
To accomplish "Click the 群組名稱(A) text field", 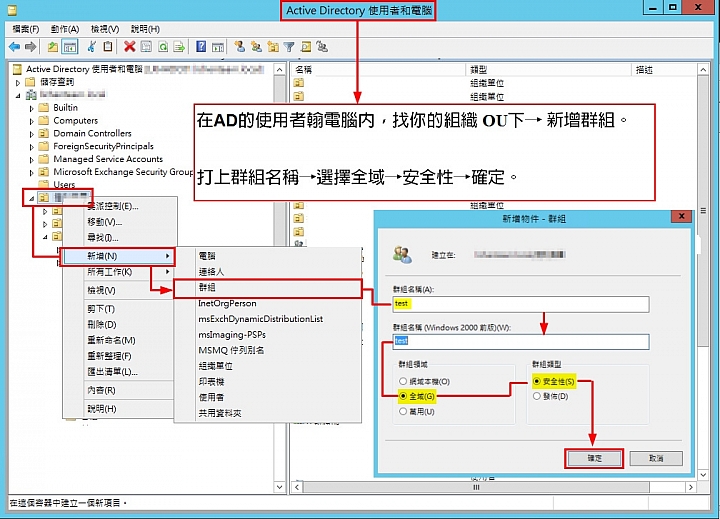I will tap(521, 304).
